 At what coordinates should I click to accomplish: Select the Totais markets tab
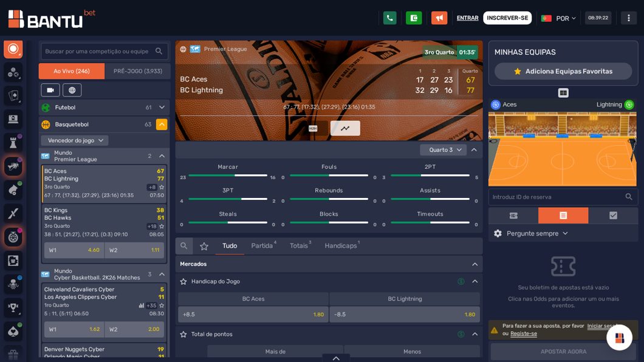click(x=300, y=246)
